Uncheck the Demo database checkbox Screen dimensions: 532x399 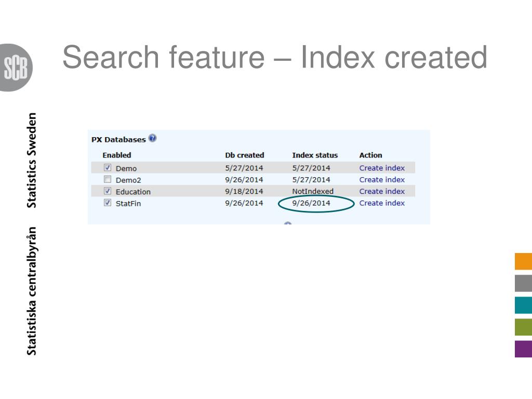click(x=108, y=168)
